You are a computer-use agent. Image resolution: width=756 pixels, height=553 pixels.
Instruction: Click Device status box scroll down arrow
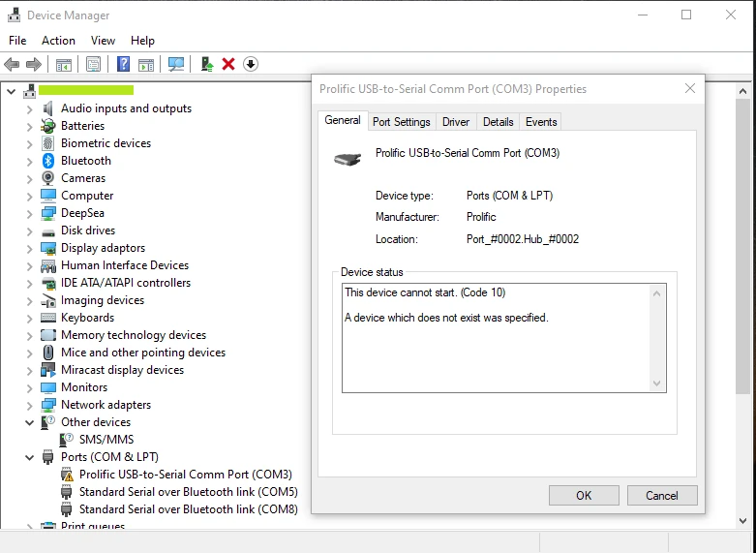point(656,384)
